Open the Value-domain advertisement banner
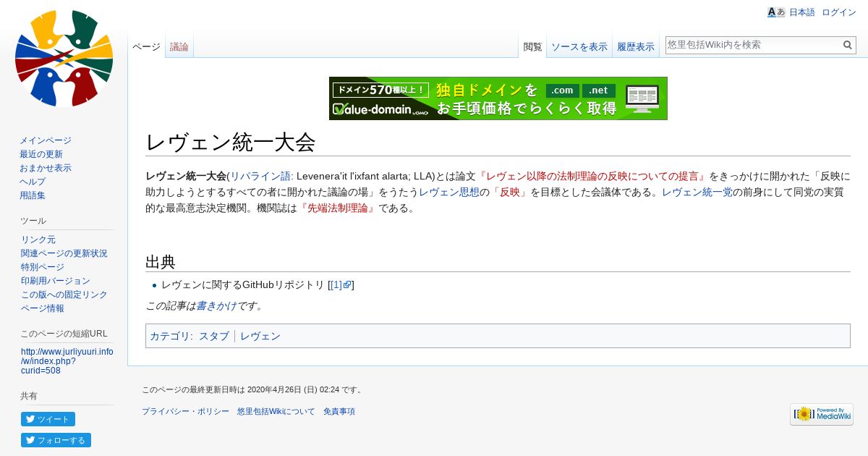The width and height of the screenshot is (868, 456). click(x=498, y=98)
